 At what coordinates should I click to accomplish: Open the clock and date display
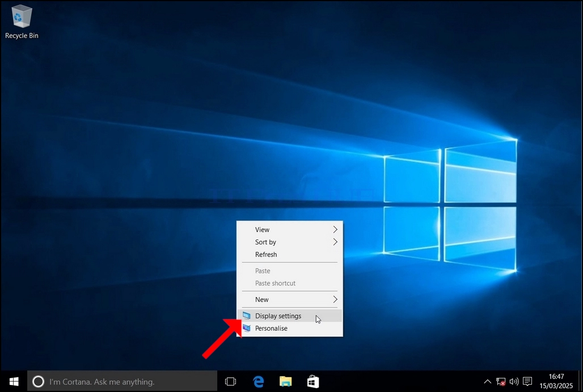click(x=556, y=382)
